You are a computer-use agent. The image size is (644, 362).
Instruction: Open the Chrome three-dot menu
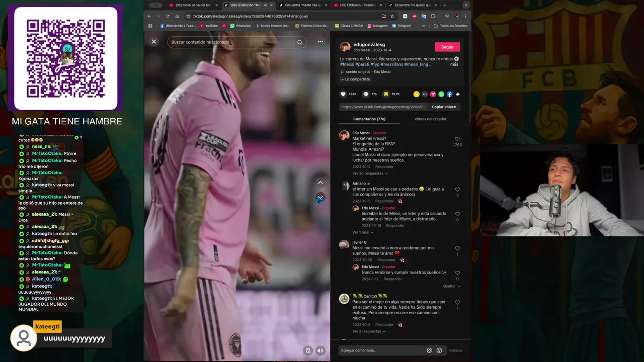coord(465,16)
